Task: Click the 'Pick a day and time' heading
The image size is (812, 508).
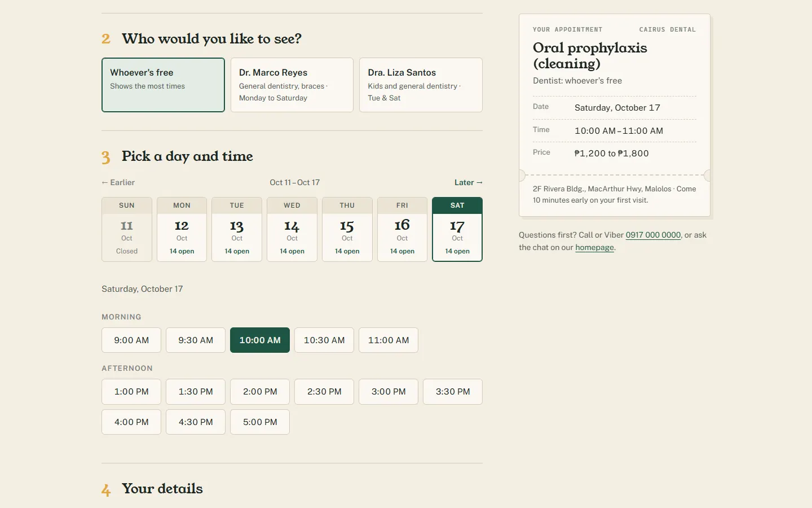Action: [187, 156]
